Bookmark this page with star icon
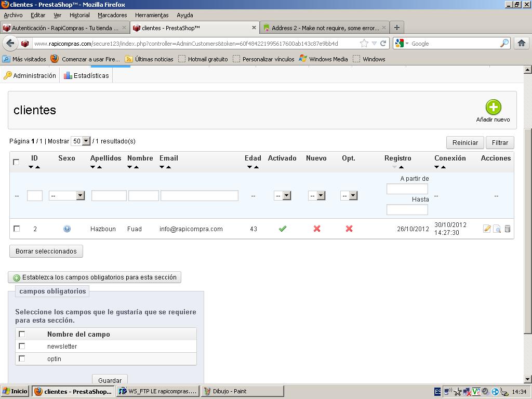 [x=364, y=44]
